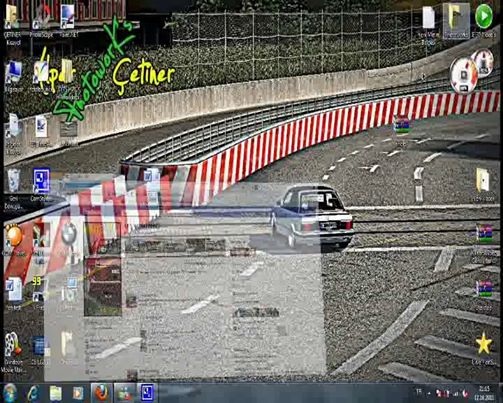Viewport: 503px width, 403px height.
Task: Launch Internet Explorer from the taskbar
Action: tap(34, 393)
